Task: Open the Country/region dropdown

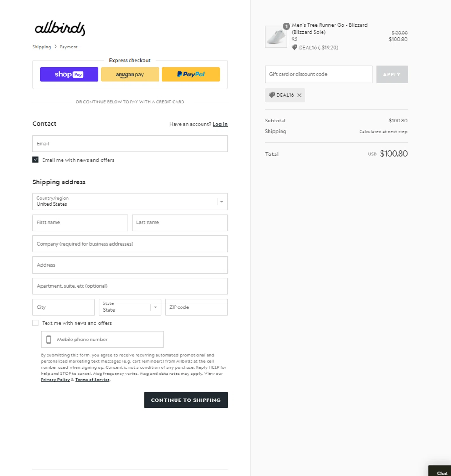Action: click(x=130, y=202)
